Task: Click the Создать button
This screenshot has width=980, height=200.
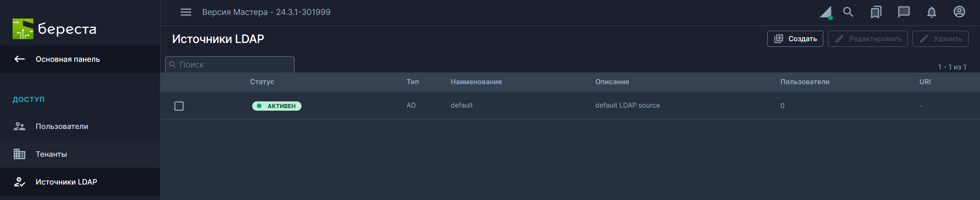Action: [795, 39]
